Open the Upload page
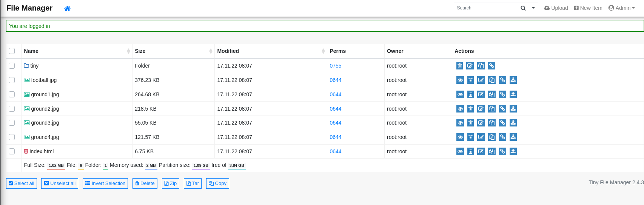 (556, 8)
